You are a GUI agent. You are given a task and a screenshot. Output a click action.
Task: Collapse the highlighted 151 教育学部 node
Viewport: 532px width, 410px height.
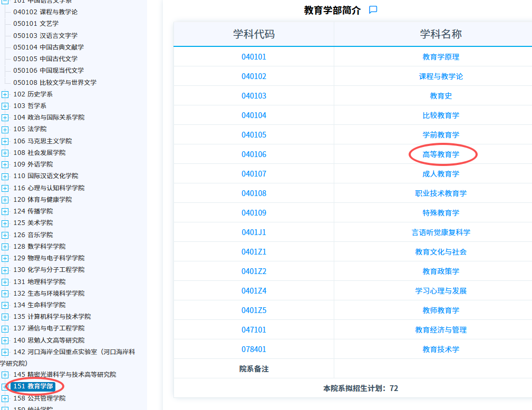click(4, 386)
